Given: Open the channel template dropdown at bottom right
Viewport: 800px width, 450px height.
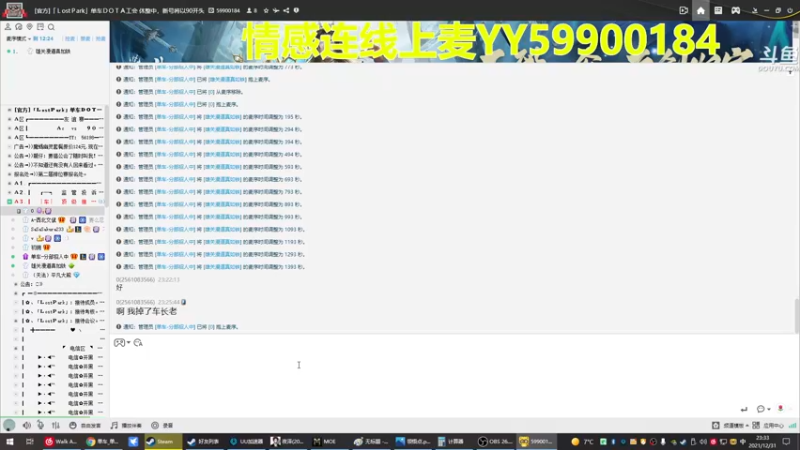Looking at the screenshot, I should click(731, 425).
